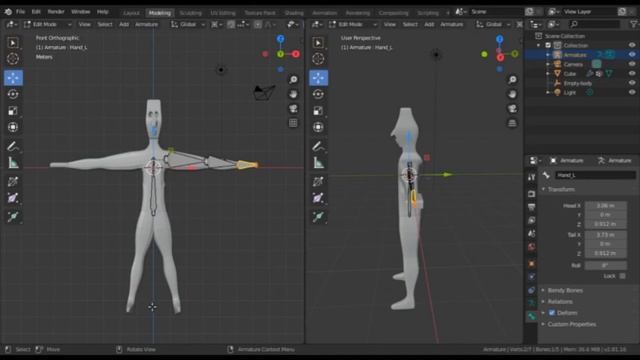Screen dimensions: 640x360
Task: Click the Head X value field
Action: (606, 206)
